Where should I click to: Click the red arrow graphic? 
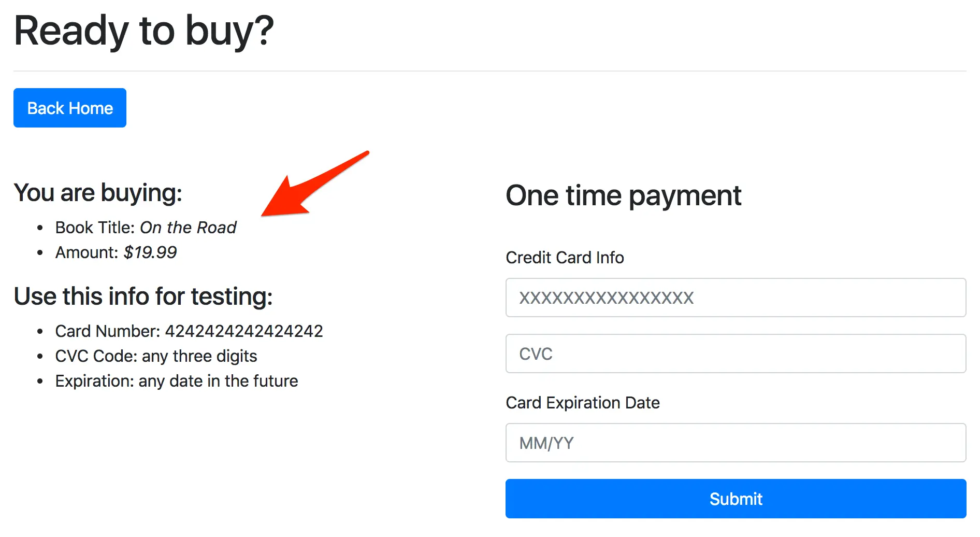coord(316,184)
